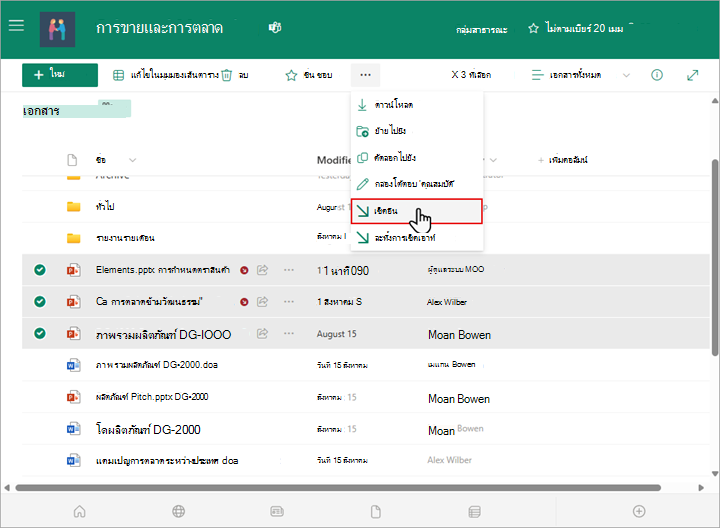Click the globe icon in bottom bar
This screenshot has height=528, width=720.
click(x=179, y=511)
